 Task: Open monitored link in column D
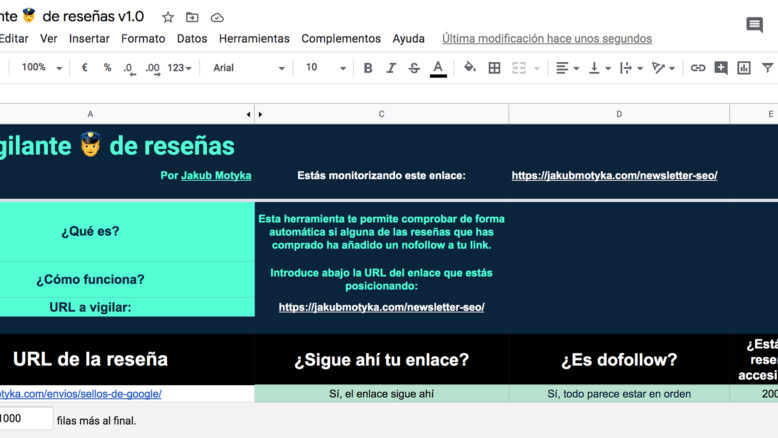[x=614, y=176]
